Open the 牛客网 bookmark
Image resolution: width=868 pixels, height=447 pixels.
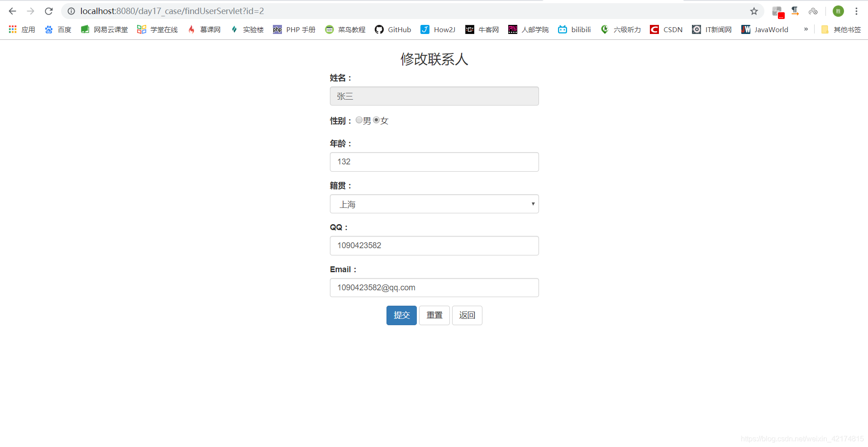tap(482, 29)
